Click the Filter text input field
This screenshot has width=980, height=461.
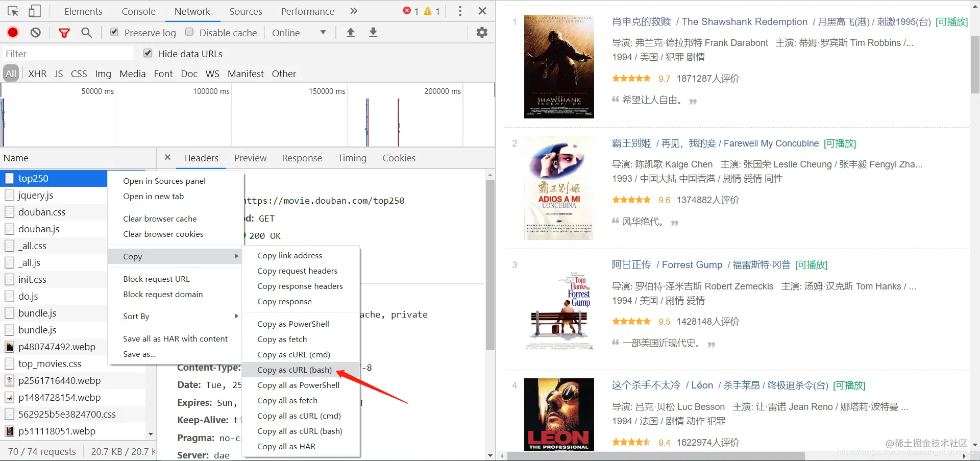coord(68,54)
